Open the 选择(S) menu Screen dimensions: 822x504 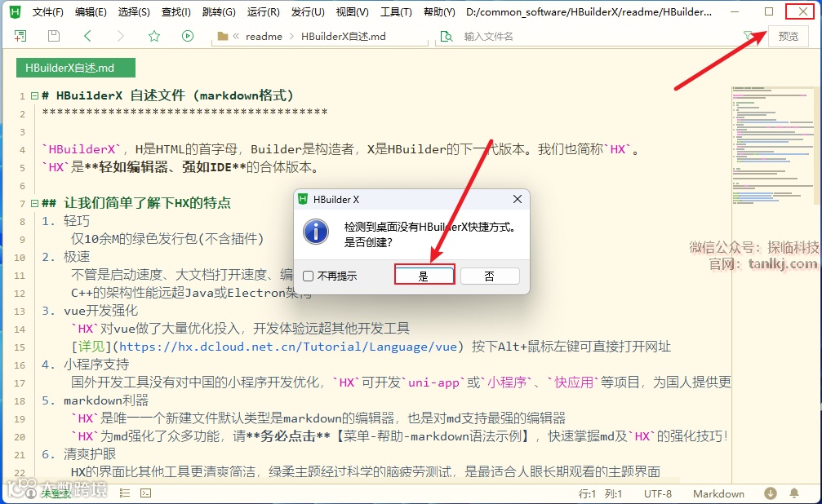pos(134,11)
